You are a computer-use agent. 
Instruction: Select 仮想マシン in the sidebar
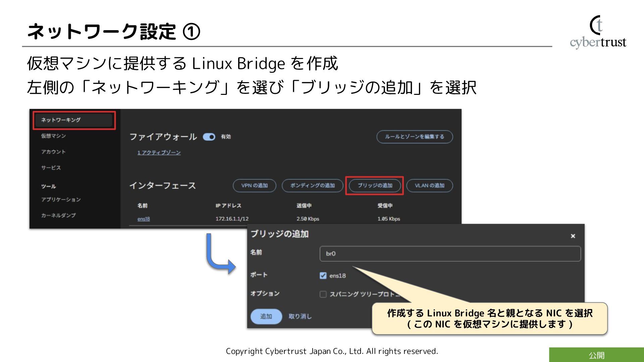[x=54, y=136]
